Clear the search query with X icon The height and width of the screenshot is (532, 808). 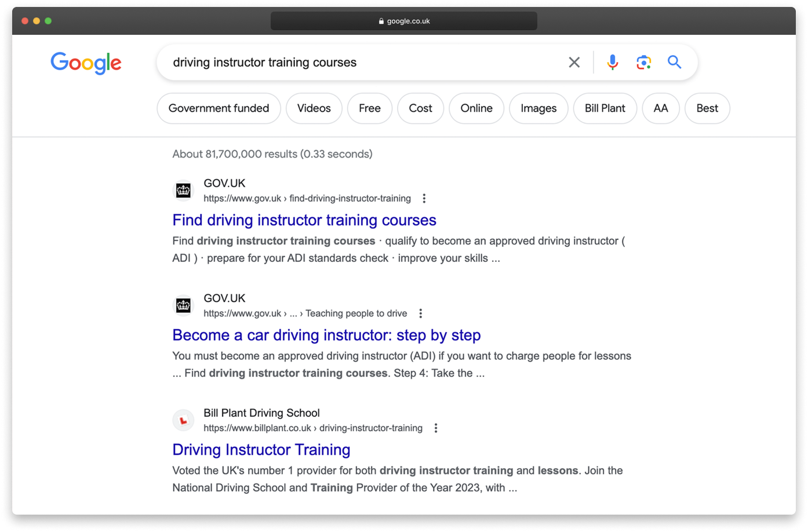coord(574,62)
